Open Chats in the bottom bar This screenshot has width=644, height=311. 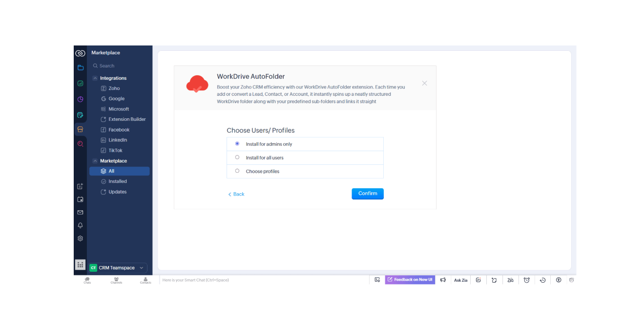pos(87,280)
